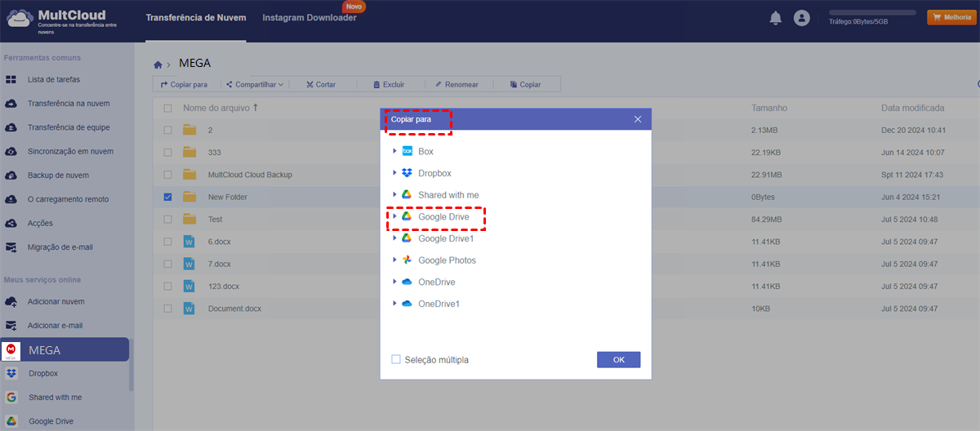Expand the Dropbox node in dialog
The height and width of the screenshot is (431, 980).
pos(394,173)
